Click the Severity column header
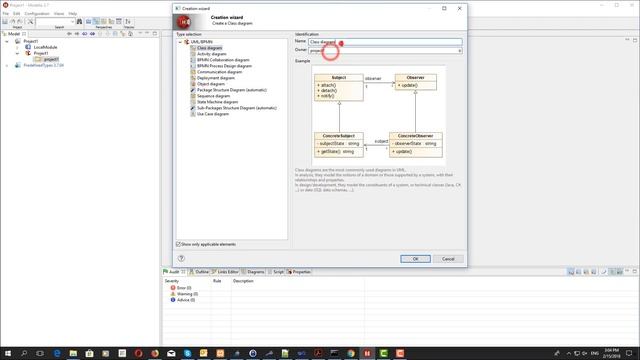The width and height of the screenshot is (640, 360). pos(171,281)
